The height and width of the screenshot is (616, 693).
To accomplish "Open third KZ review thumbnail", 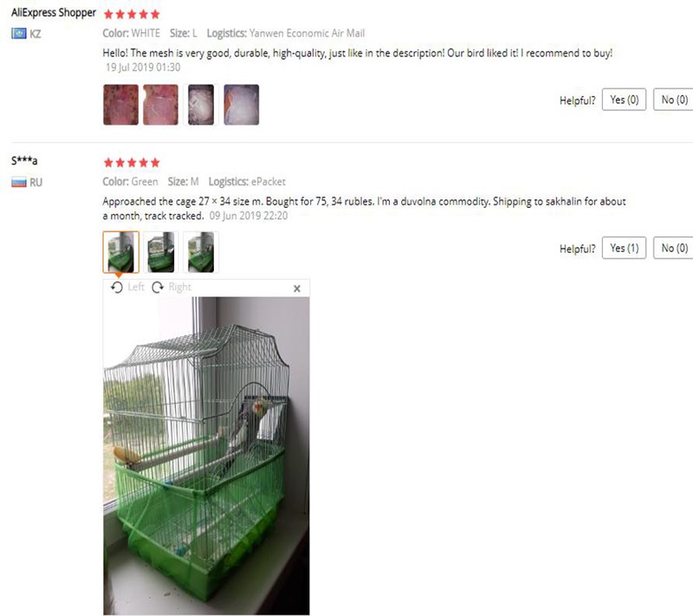I will point(201,105).
